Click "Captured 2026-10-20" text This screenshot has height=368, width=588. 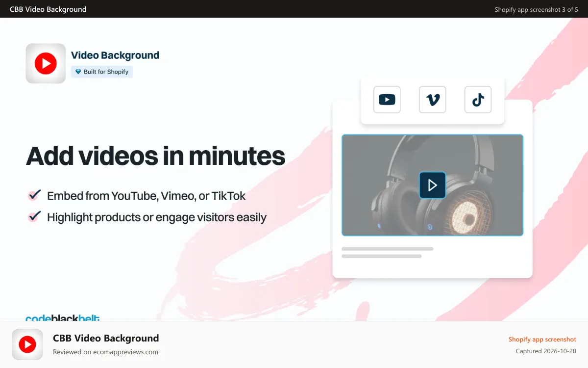pos(546,351)
